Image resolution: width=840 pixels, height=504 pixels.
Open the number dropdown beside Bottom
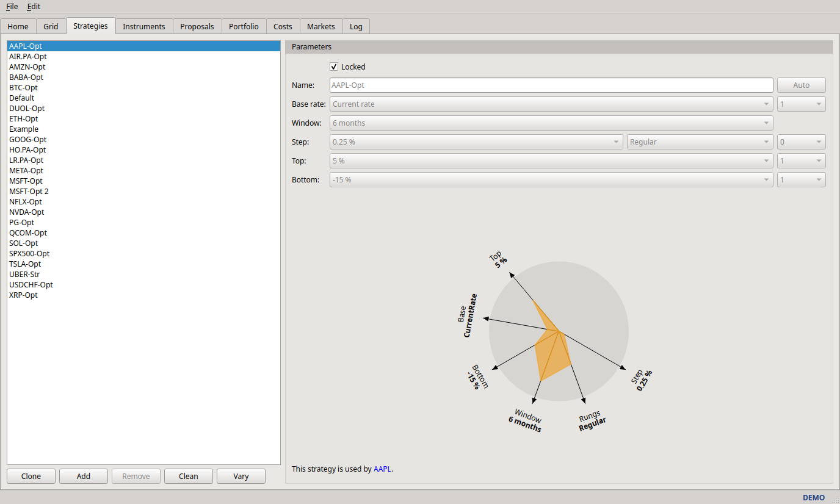pos(802,179)
